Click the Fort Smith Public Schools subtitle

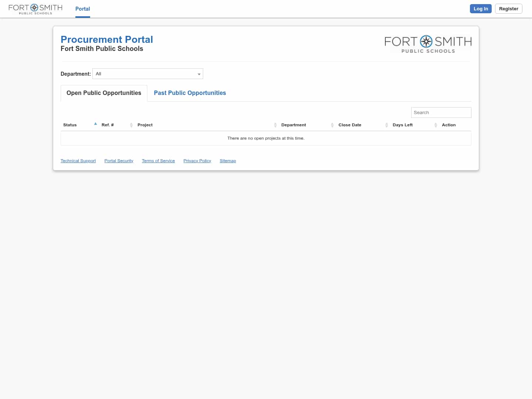coord(102,49)
